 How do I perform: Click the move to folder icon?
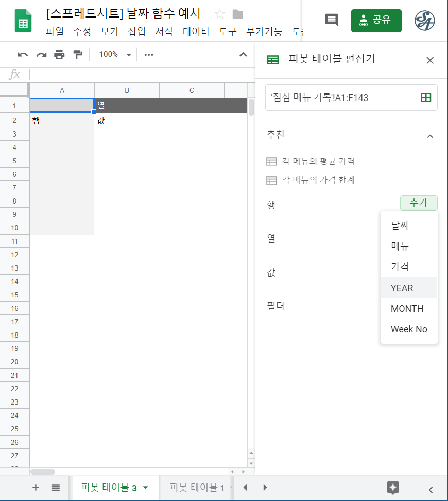[237, 14]
